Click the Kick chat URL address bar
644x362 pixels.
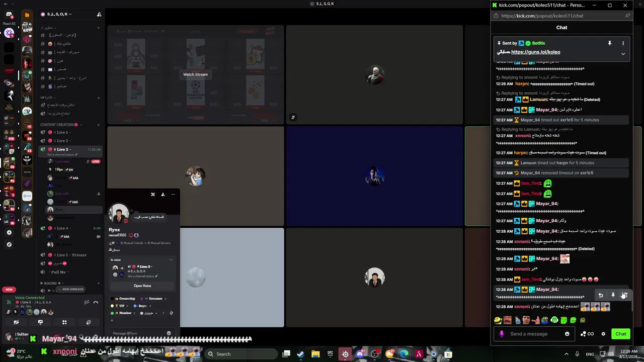(561, 16)
